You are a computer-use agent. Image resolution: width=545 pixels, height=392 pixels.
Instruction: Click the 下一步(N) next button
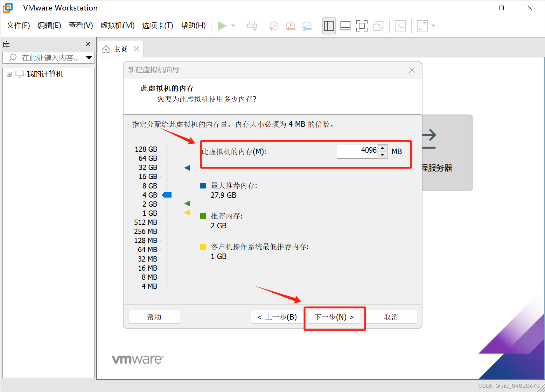click(x=334, y=317)
